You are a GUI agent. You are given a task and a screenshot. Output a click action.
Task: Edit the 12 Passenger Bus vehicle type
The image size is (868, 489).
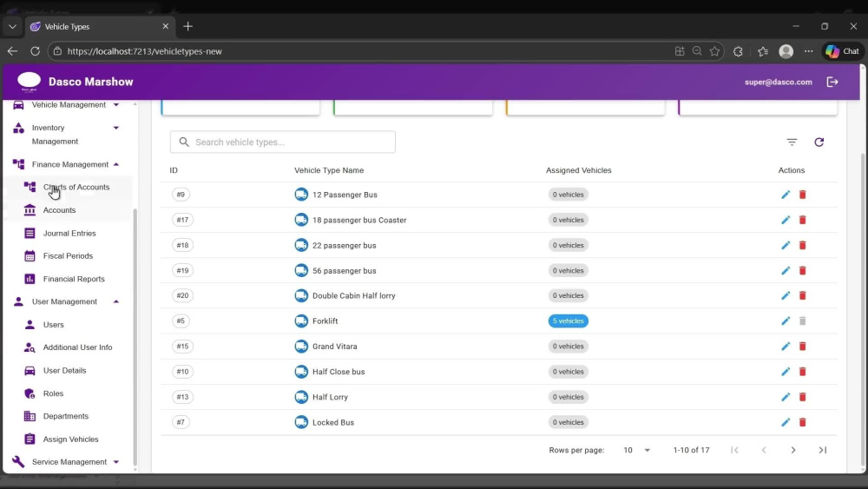point(786,195)
